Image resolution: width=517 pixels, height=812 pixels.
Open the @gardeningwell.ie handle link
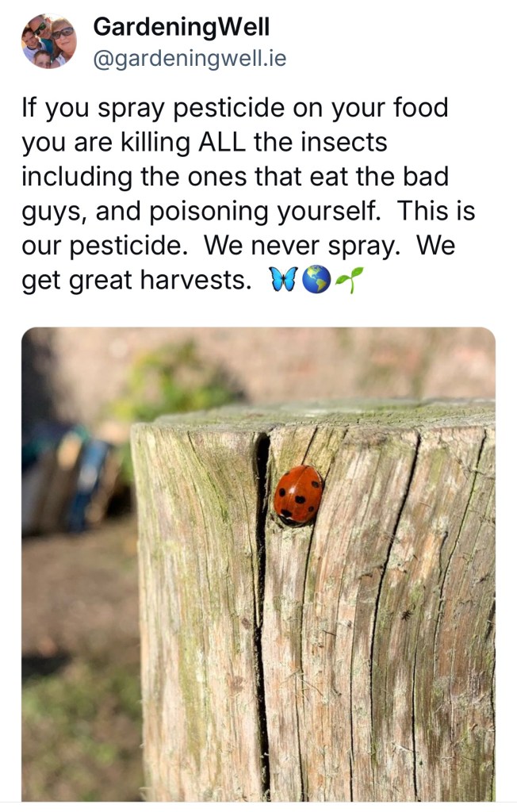click(190, 58)
